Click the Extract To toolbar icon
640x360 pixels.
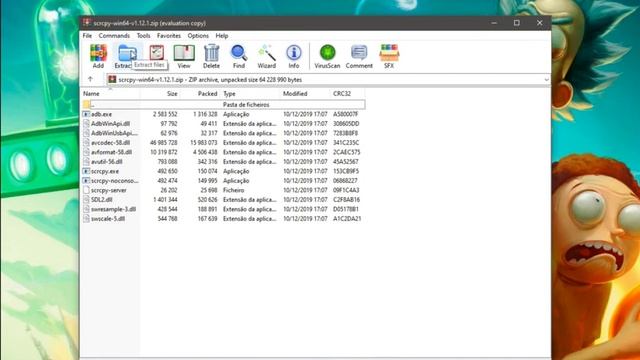[127, 56]
